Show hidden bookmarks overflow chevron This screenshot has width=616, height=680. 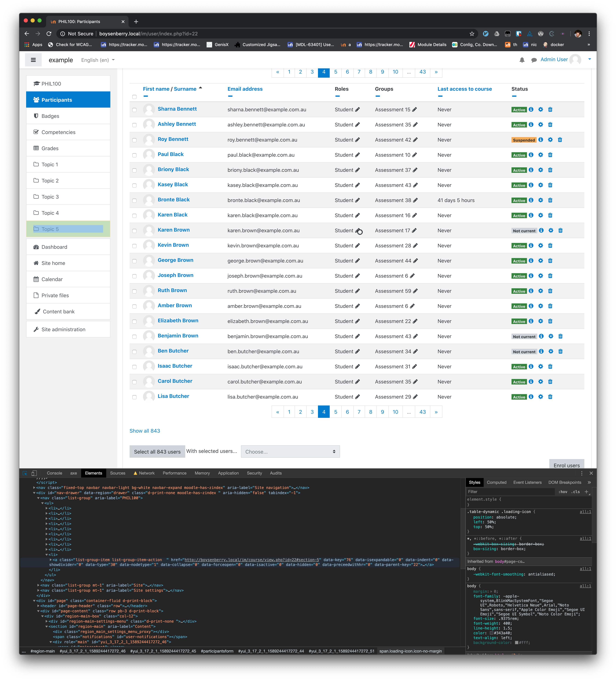[589, 44]
